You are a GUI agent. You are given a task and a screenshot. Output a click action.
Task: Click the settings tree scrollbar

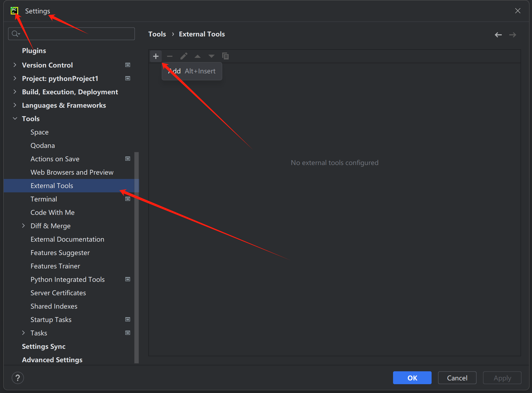pyautogui.click(x=136, y=257)
